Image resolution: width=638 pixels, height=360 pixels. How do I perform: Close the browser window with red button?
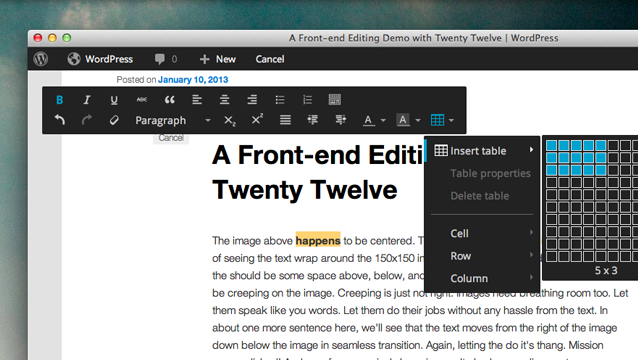[x=38, y=38]
